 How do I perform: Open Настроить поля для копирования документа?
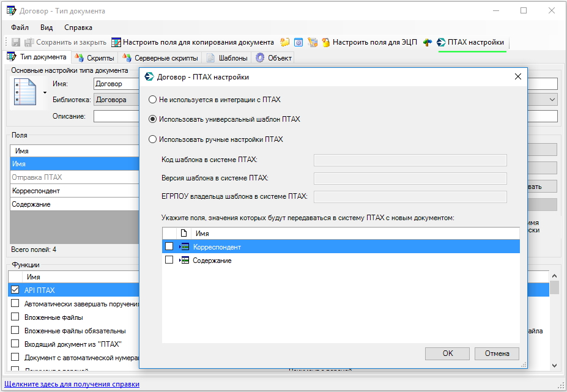(193, 42)
